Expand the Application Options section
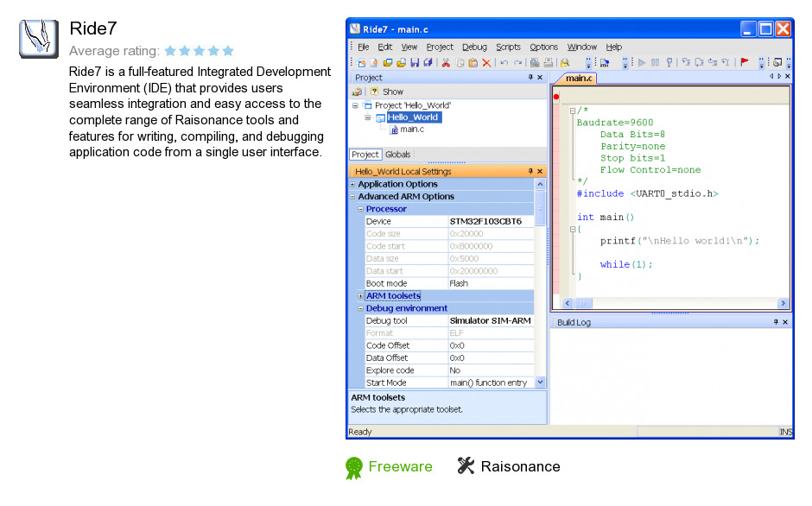 (352, 185)
